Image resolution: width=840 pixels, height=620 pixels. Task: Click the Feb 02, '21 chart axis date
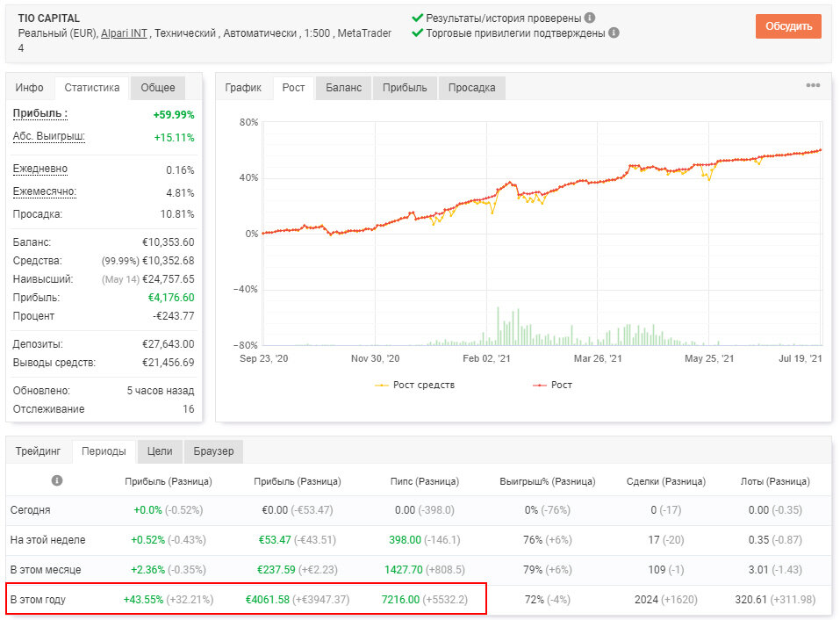pyautogui.click(x=486, y=358)
